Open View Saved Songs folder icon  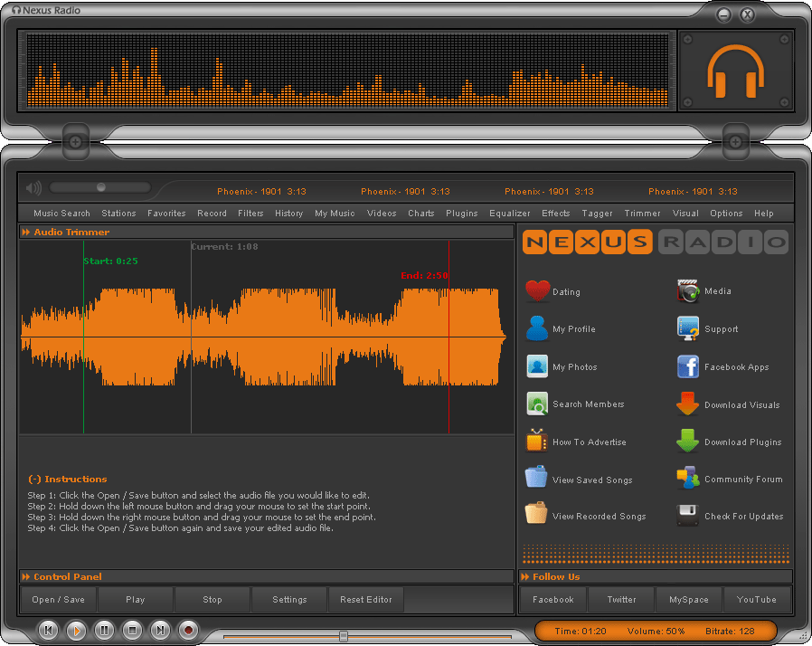[537, 479]
